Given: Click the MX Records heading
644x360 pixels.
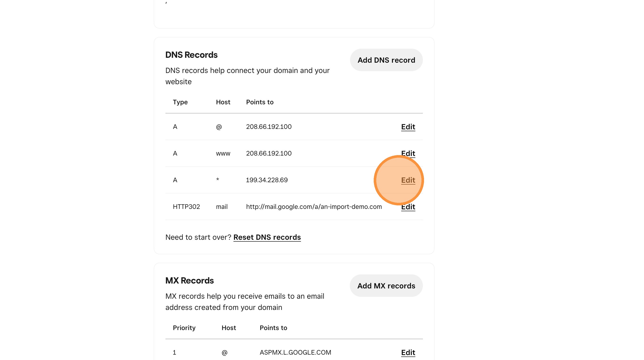Looking at the screenshot, I should click(x=189, y=280).
